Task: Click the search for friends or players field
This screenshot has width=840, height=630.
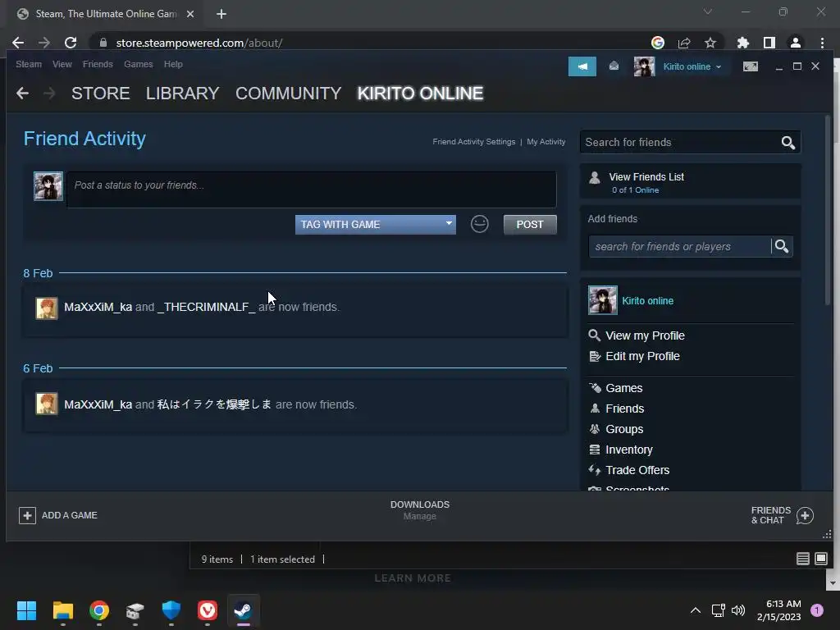Action: pyautogui.click(x=679, y=246)
